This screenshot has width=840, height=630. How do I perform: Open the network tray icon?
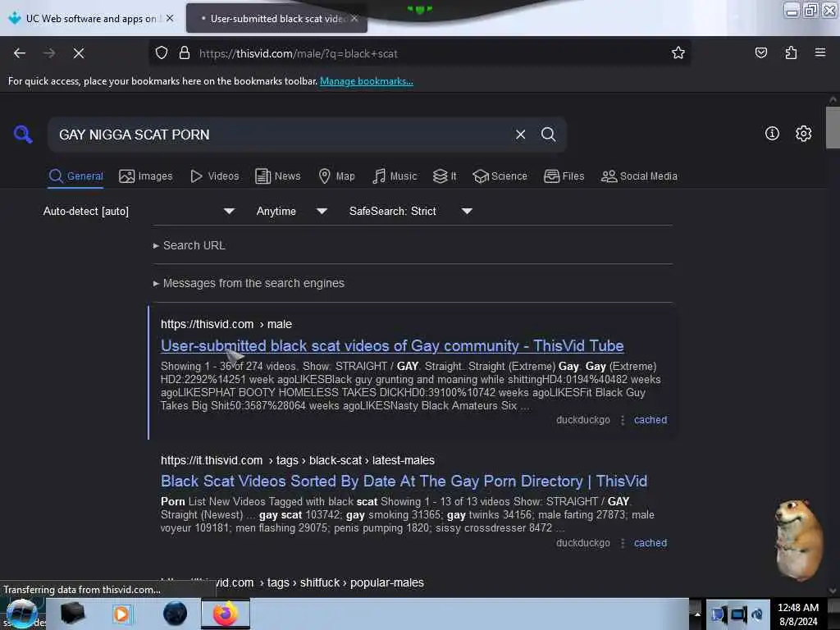point(739,614)
